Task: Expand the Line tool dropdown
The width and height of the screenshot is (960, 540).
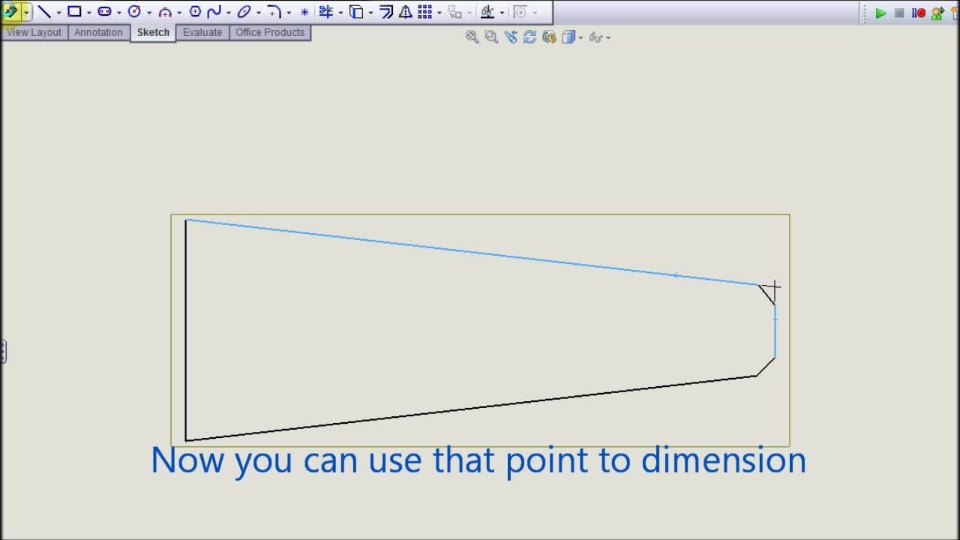Action: 59,12
